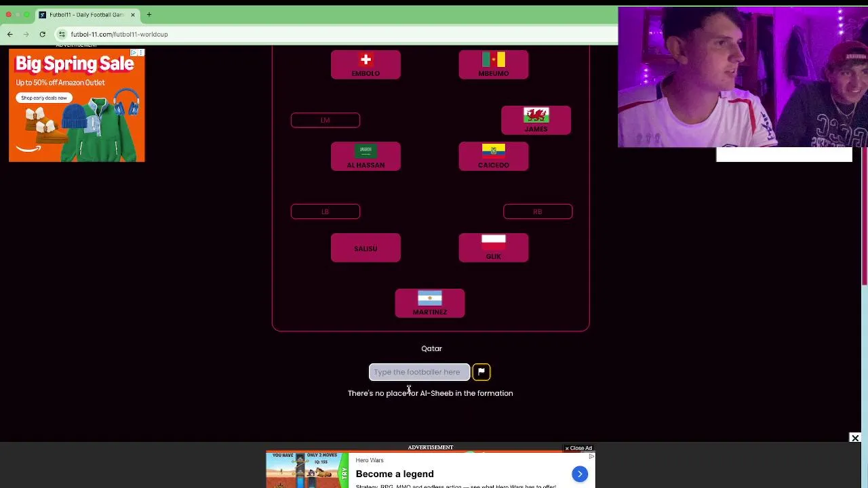Select the Embolo player card

coord(366,65)
